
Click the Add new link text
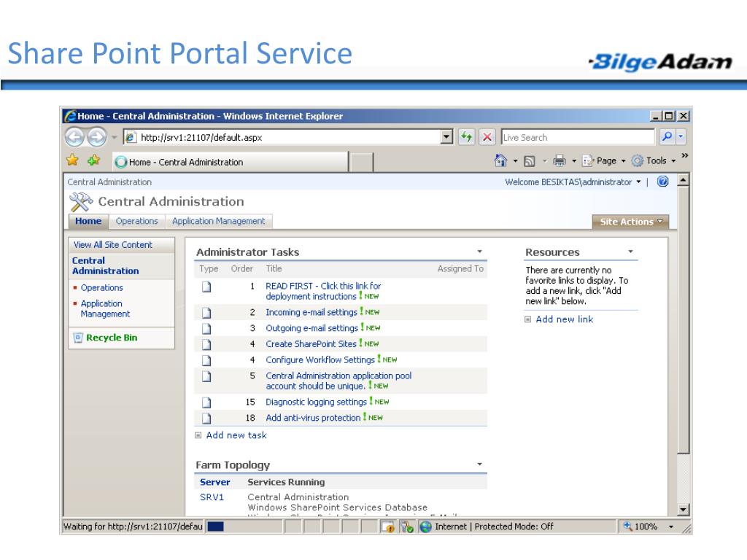click(x=565, y=319)
